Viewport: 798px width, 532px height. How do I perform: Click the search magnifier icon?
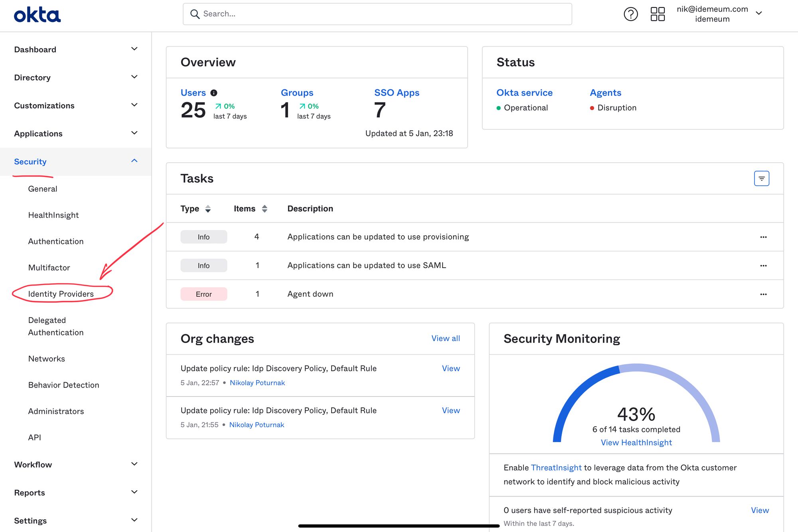click(x=195, y=14)
